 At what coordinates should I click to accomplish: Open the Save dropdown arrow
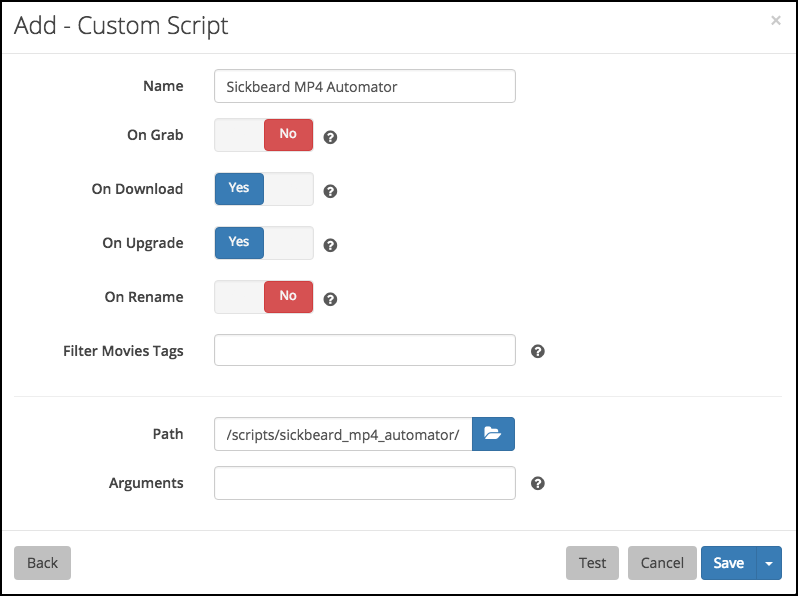[769, 563]
